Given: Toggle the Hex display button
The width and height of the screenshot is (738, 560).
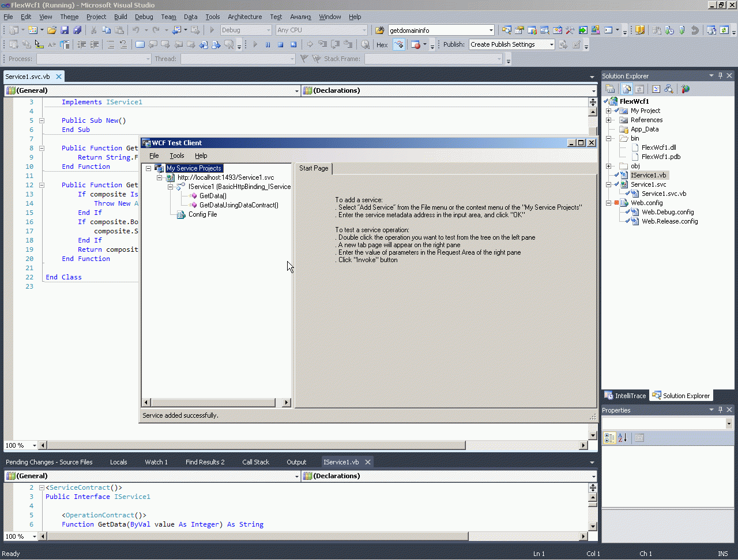Looking at the screenshot, I should point(382,44).
